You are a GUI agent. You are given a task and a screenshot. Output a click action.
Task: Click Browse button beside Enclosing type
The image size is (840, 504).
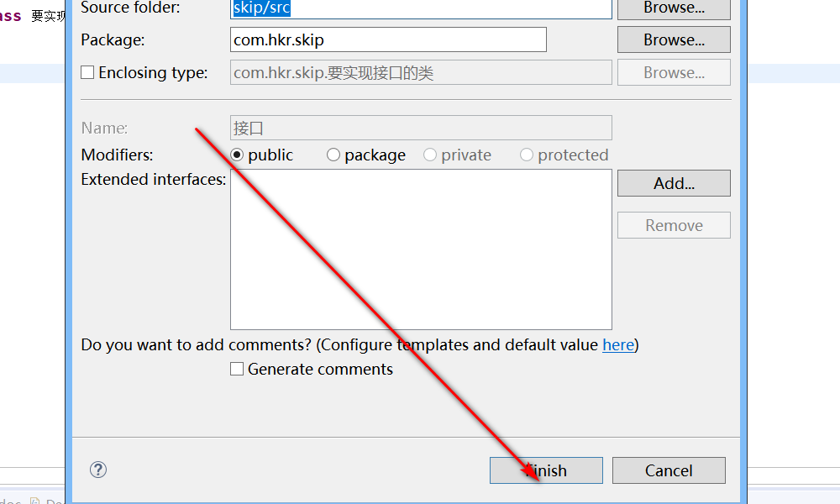(x=674, y=73)
